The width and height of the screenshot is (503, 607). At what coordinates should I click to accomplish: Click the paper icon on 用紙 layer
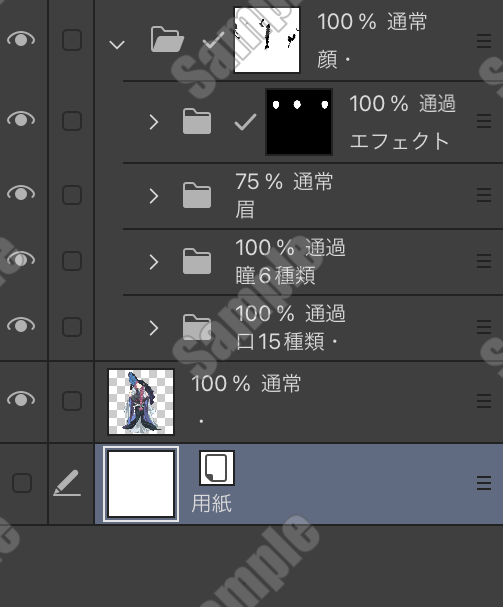[217, 468]
